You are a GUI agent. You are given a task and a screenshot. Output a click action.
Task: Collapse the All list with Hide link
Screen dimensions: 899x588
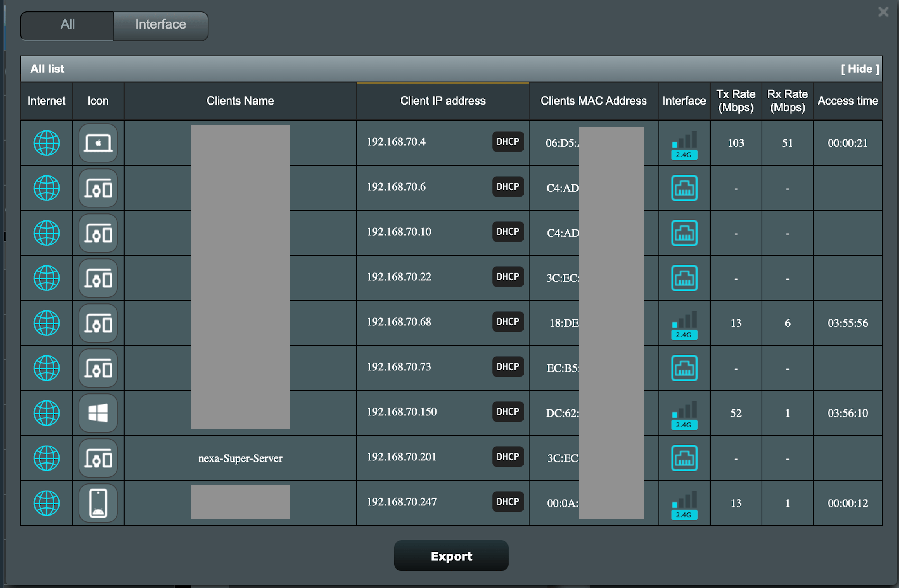(x=859, y=69)
